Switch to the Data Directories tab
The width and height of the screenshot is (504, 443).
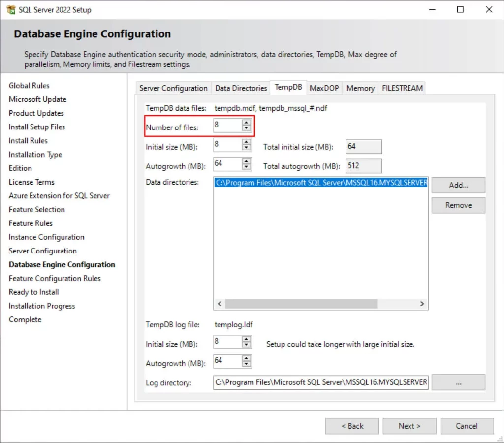point(241,88)
